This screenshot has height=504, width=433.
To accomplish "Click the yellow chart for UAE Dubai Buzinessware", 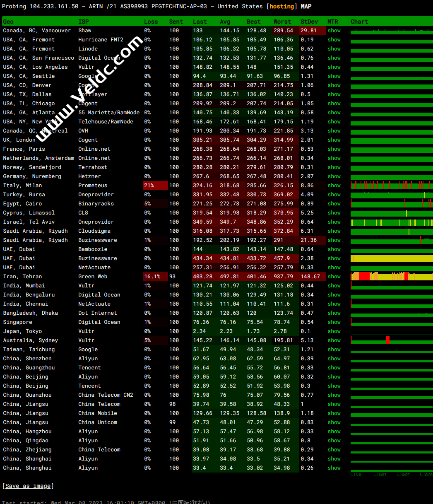I will click(x=391, y=258).
